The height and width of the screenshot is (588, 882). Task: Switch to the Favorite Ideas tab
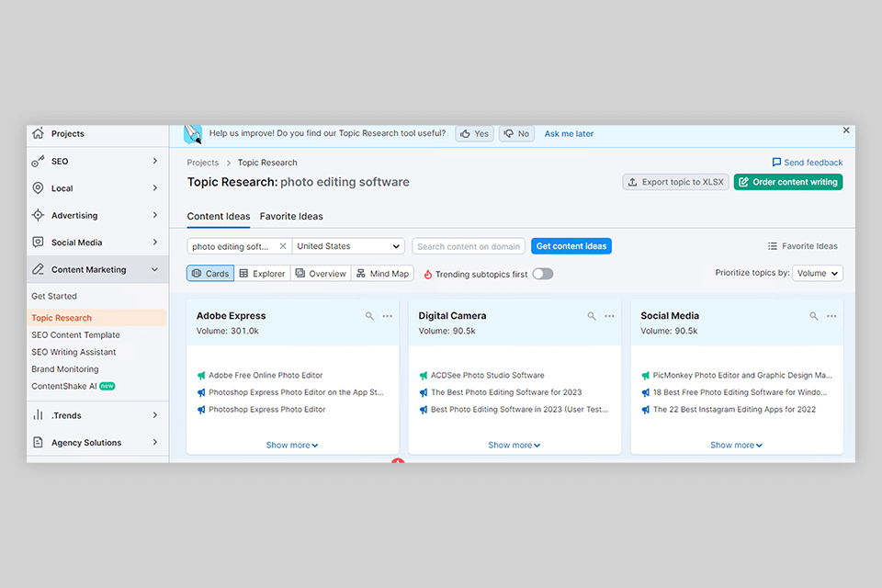coord(291,216)
